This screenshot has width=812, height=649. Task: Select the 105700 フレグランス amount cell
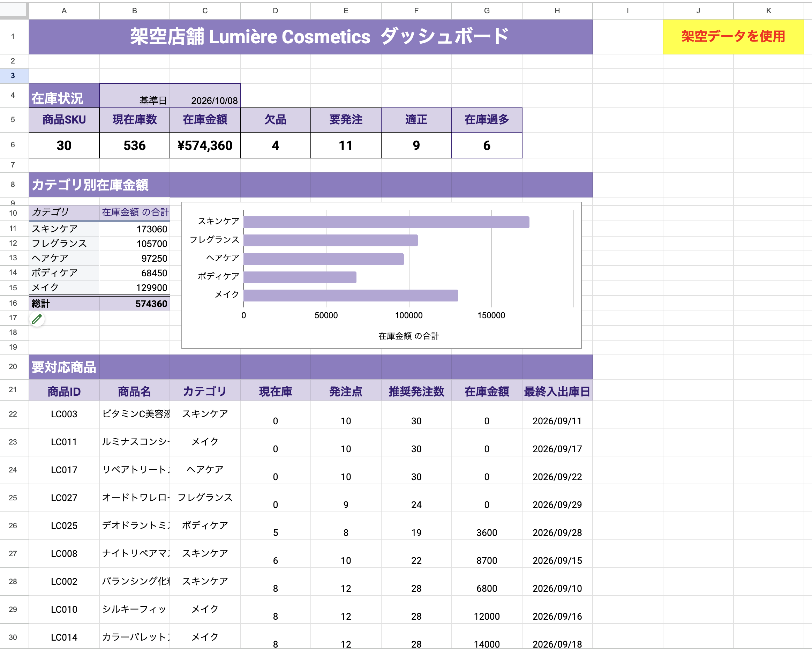pos(134,243)
